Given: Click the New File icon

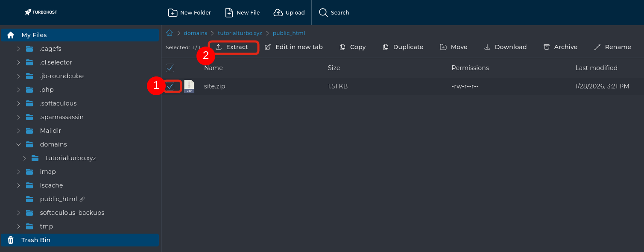Looking at the screenshot, I should click(x=229, y=13).
